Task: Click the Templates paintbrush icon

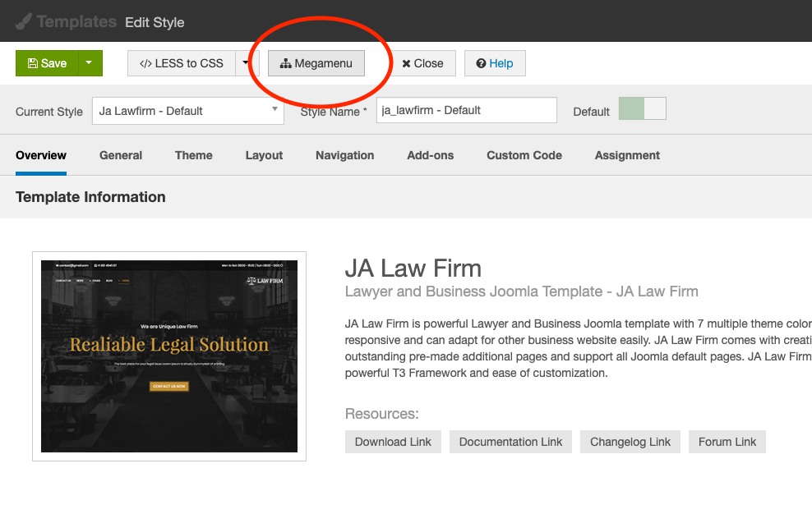Action: pyautogui.click(x=24, y=22)
